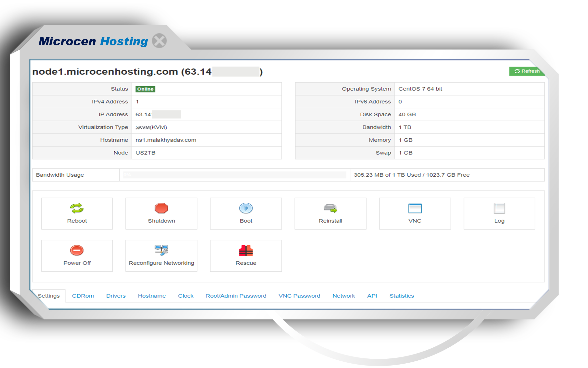Switch to the Network tab

tap(343, 296)
